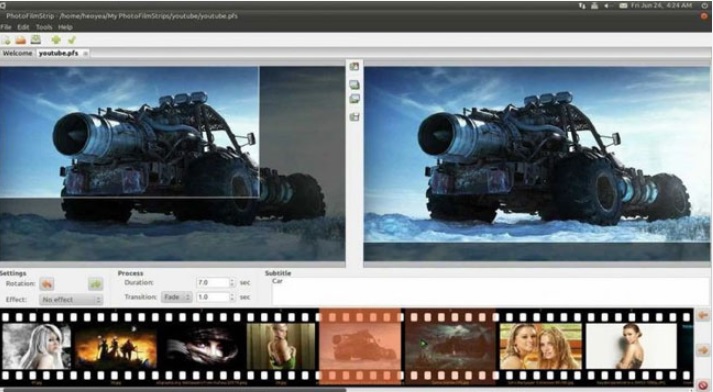Select the youtube.pfs tab
The height and width of the screenshot is (392, 713).
pos(58,53)
